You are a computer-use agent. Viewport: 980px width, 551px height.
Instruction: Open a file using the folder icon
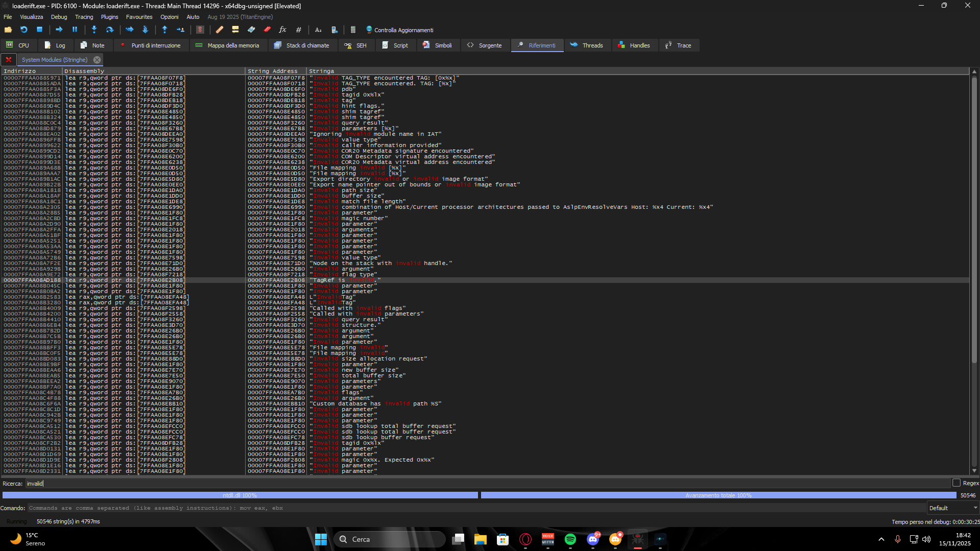(x=8, y=30)
